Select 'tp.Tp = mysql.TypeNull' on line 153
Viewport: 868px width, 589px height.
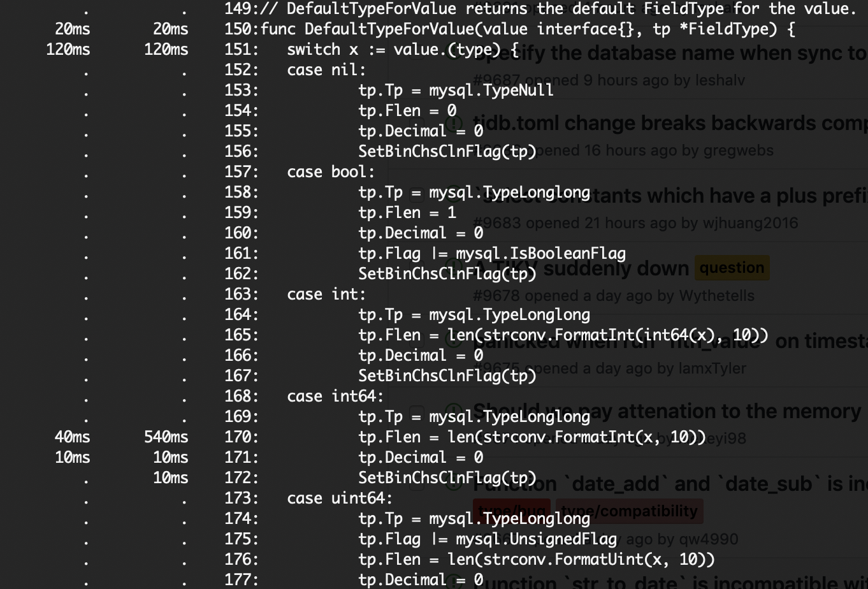(x=456, y=91)
